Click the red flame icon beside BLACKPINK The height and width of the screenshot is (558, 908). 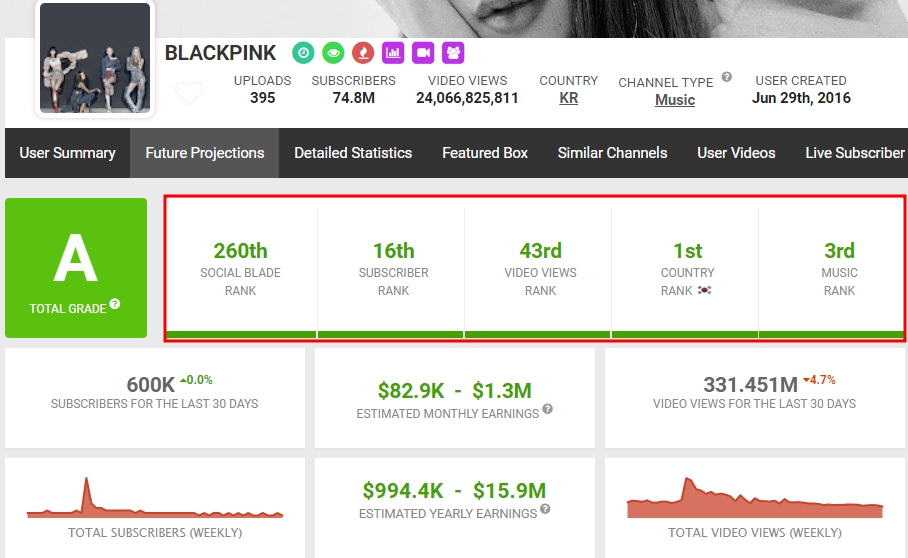click(363, 53)
